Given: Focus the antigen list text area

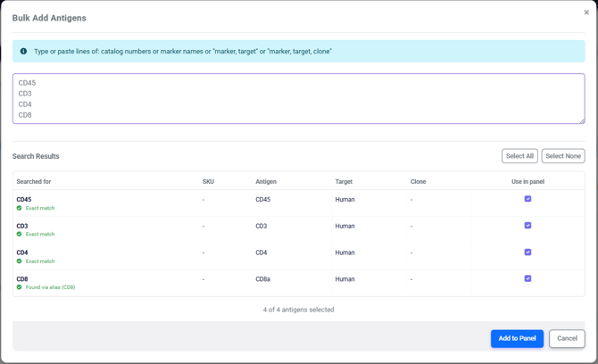Looking at the screenshot, I should point(299,99).
